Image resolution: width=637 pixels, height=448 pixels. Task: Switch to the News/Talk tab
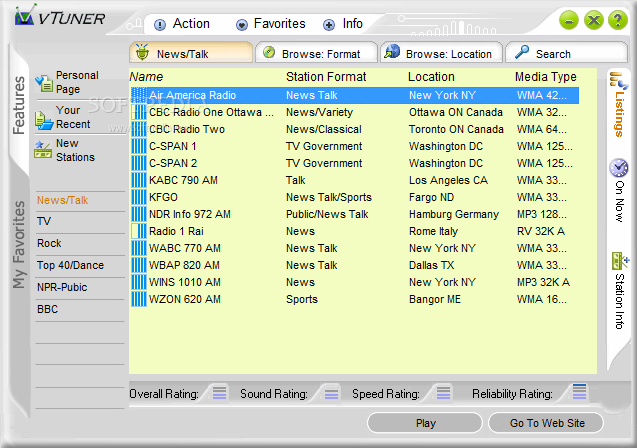[x=191, y=53]
